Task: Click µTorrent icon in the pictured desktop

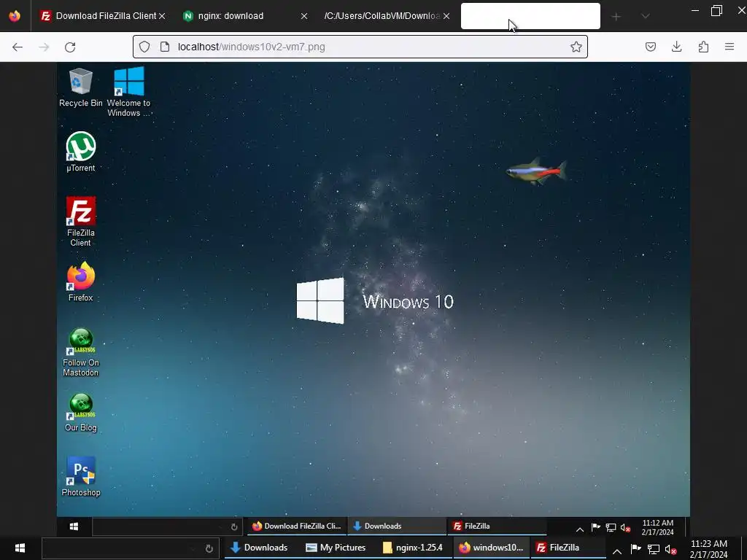Action: 80,152
